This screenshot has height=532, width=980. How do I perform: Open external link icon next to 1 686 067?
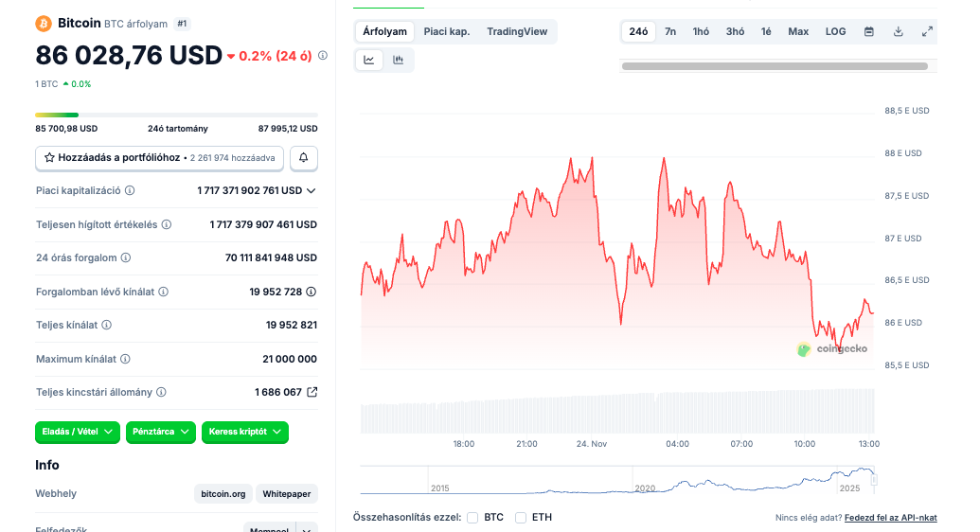click(x=312, y=392)
